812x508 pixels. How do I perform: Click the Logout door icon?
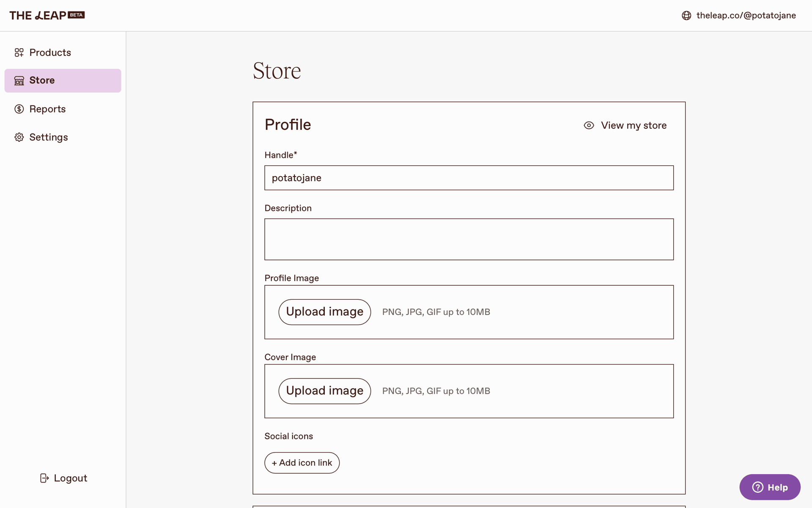pyautogui.click(x=44, y=478)
